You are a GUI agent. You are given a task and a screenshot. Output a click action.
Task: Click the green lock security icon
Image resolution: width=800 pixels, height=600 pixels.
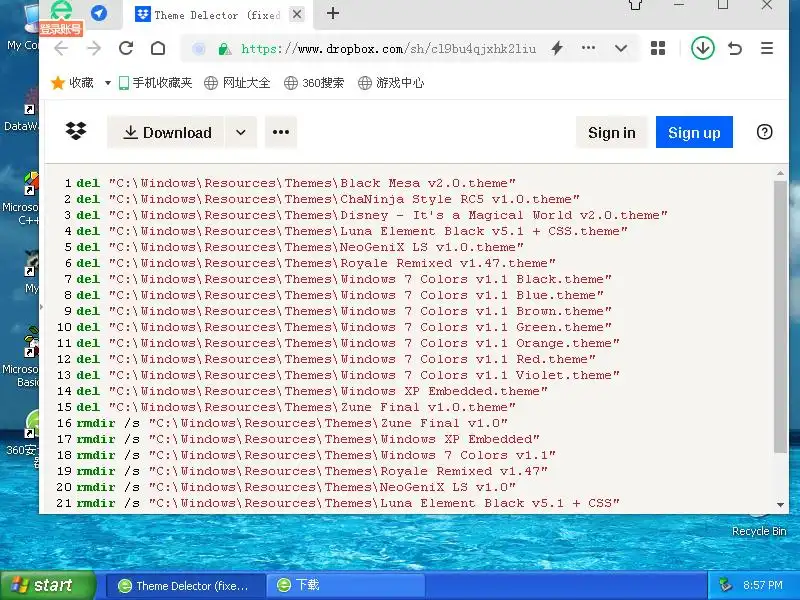pos(223,49)
